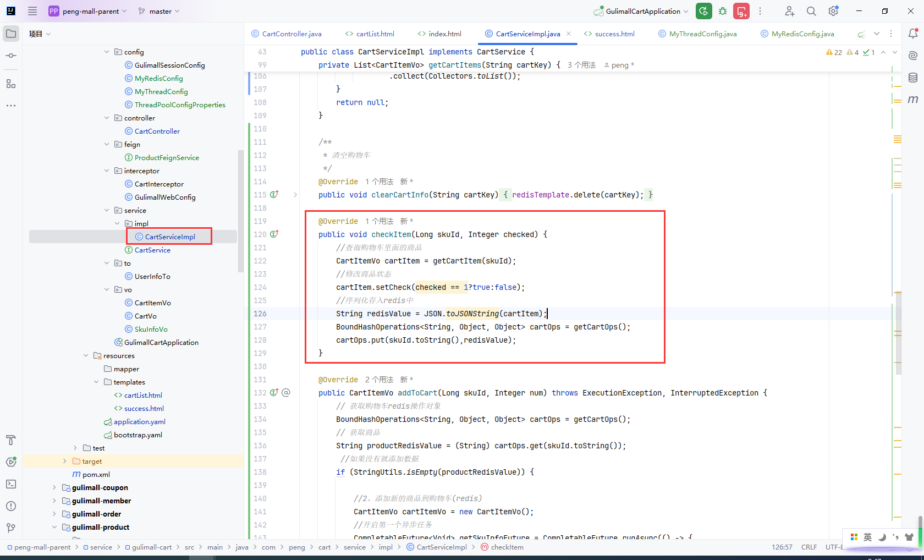This screenshot has height=560, width=924.
Task: Click the 126:57 caret position indicator
Action: pos(782,547)
